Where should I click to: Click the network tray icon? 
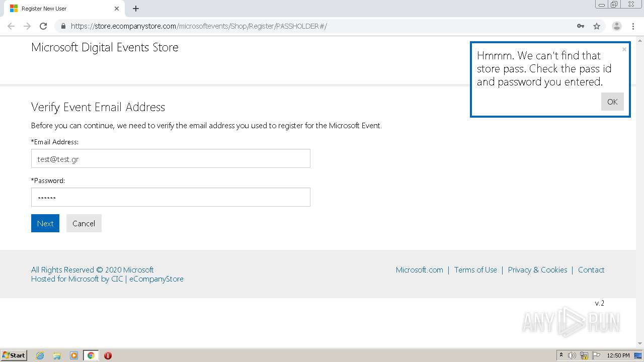click(x=584, y=355)
